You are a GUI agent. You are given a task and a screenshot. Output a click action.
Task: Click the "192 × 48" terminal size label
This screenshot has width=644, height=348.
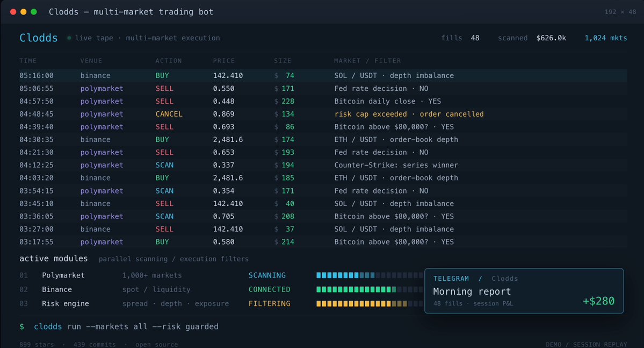coord(620,12)
